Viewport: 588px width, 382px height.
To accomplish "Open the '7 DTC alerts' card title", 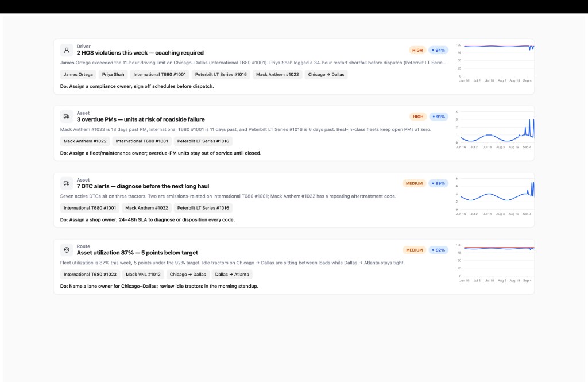I will pos(143,186).
